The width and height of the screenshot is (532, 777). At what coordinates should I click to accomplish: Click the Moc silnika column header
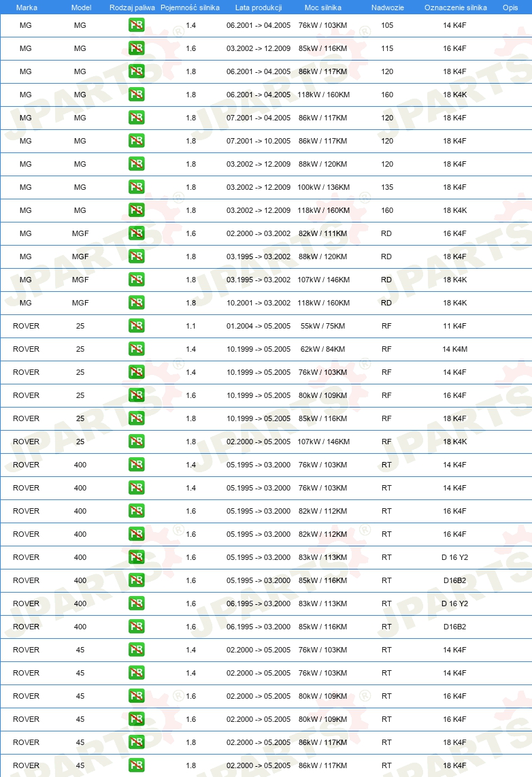(x=323, y=7)
